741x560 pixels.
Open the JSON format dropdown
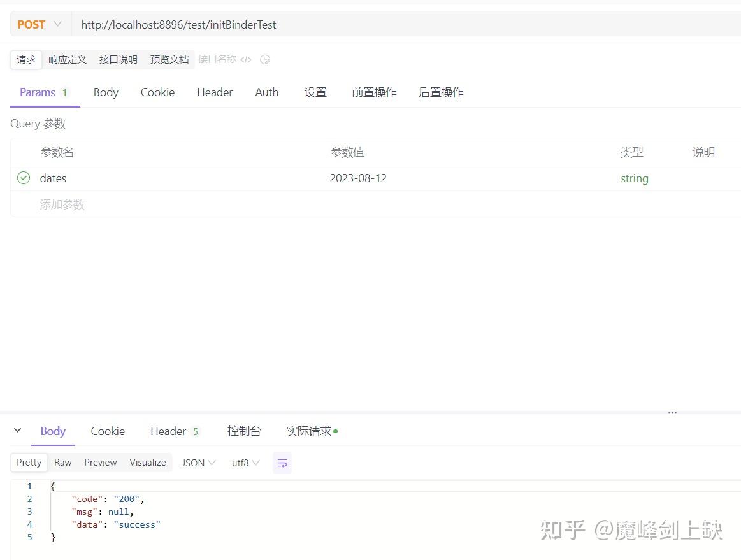(198, 463)
